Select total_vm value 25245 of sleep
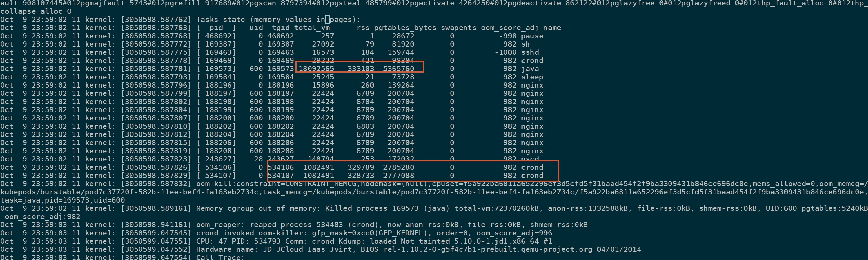 click(x=323, y=77)
